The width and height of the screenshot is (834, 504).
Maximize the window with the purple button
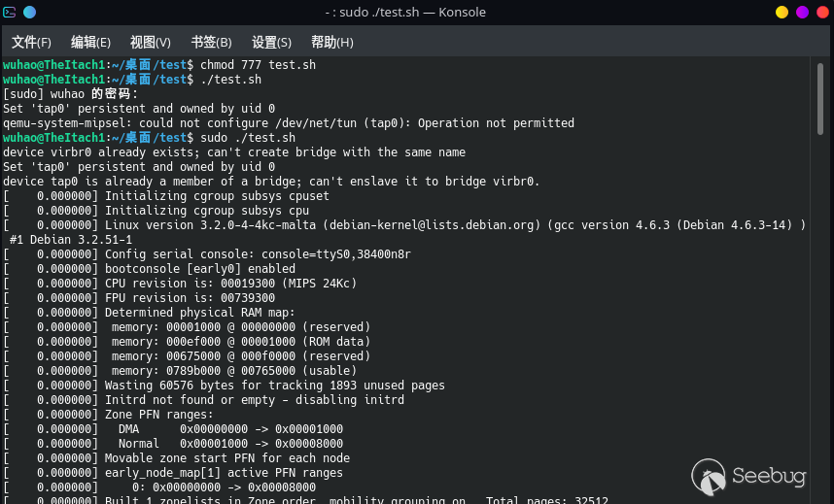802,13
